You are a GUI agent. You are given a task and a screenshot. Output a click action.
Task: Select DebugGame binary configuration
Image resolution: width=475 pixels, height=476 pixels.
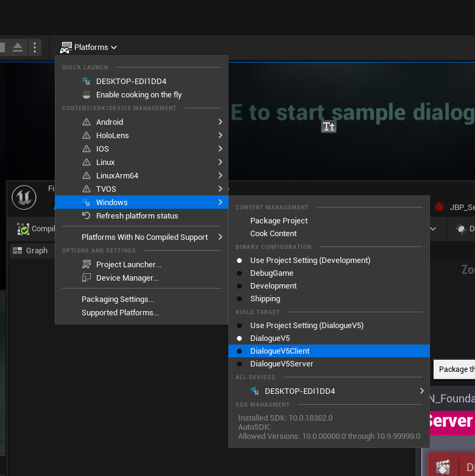click(x=272, y=273)
